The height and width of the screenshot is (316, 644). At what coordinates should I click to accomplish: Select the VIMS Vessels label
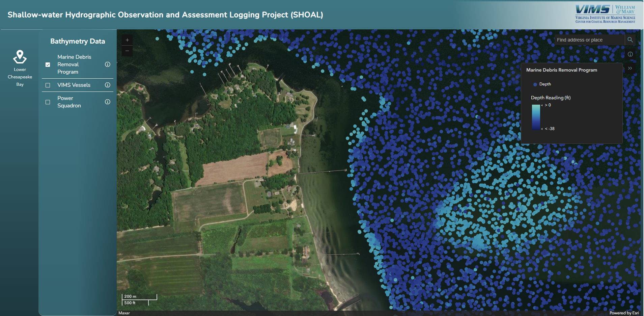click(x=74, y=85)
